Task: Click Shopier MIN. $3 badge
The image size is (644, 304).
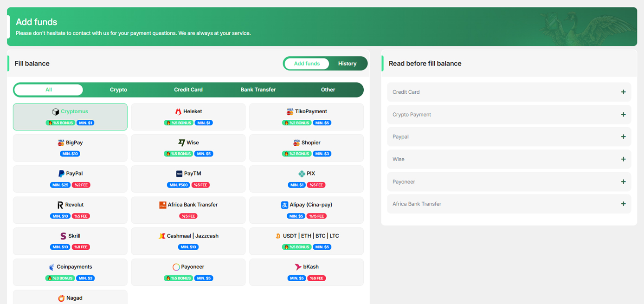Action: (322, 154)
